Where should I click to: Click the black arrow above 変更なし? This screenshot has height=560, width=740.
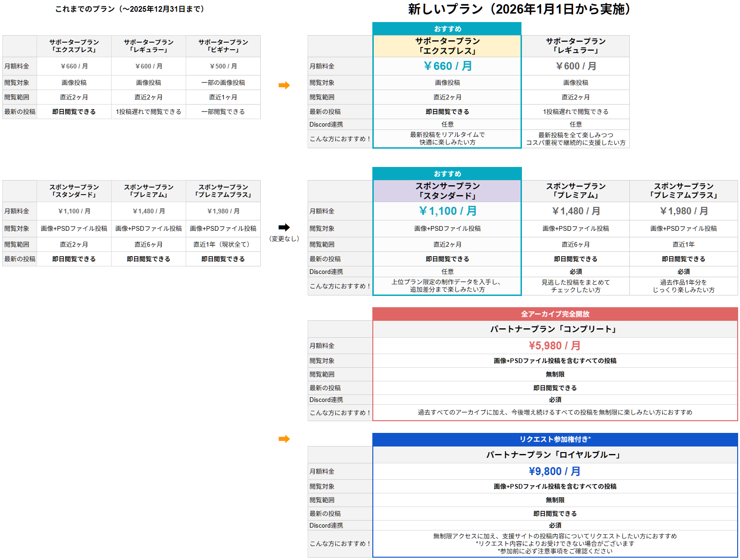284,227
